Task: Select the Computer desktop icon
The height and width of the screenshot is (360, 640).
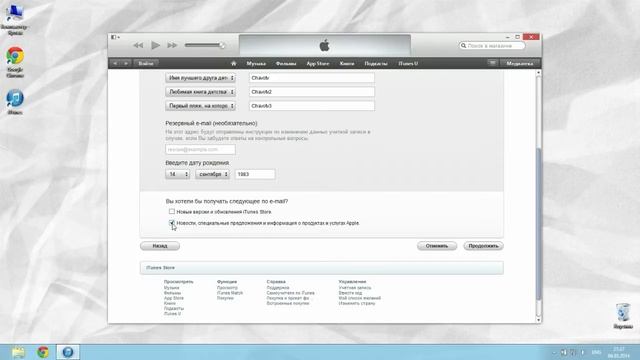Action: 14,19
